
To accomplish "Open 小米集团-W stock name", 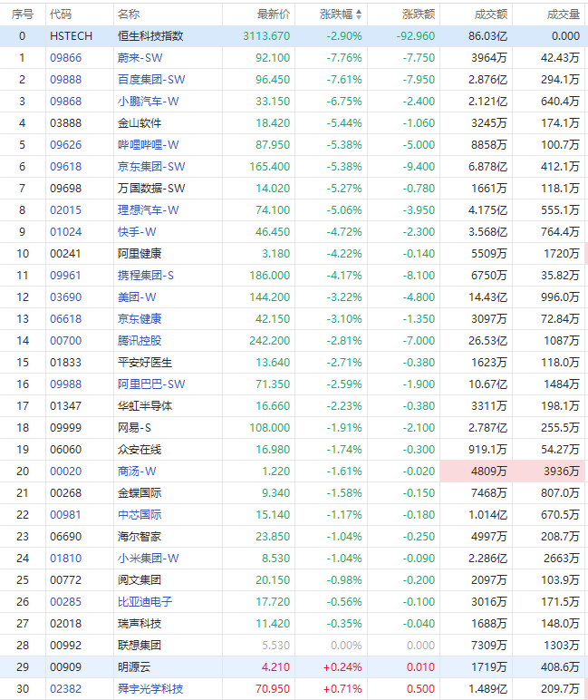I will pos(148,558).
